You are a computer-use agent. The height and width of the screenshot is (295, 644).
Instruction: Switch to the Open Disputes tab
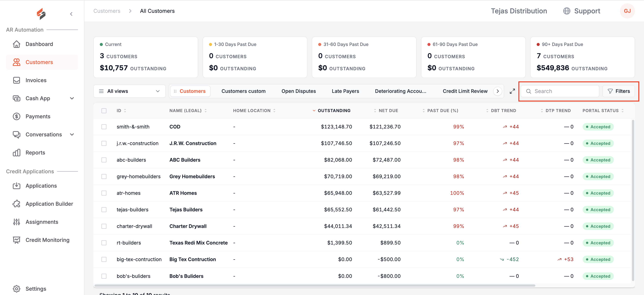point(298,91)
